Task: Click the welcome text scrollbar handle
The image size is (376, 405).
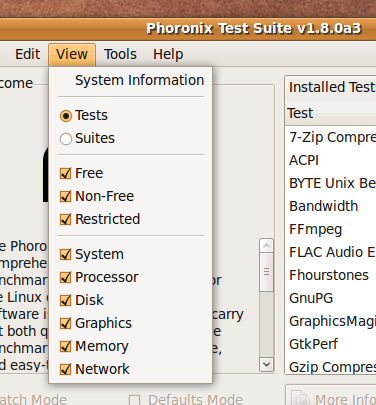Action: [266, 272]
